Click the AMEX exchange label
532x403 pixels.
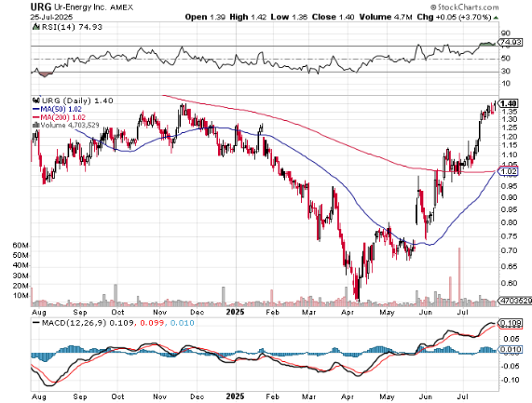point(122,7)
